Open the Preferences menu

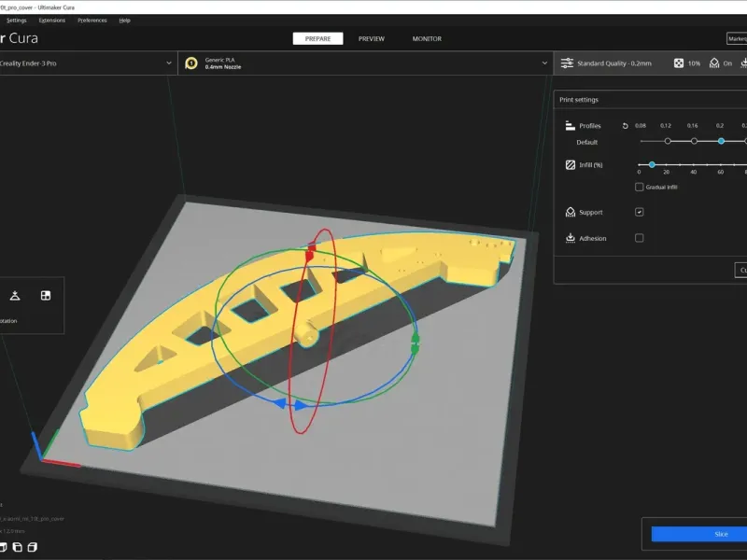92,21
